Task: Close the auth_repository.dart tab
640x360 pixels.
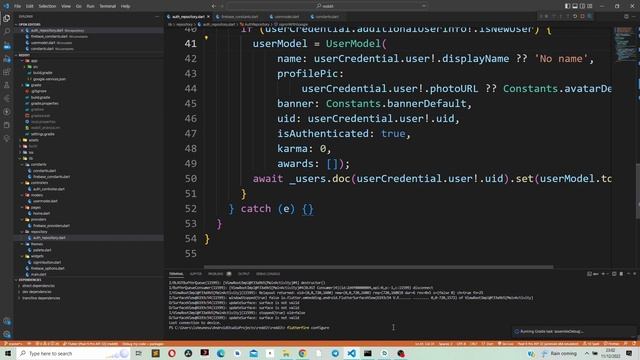Action: (208, 17)
